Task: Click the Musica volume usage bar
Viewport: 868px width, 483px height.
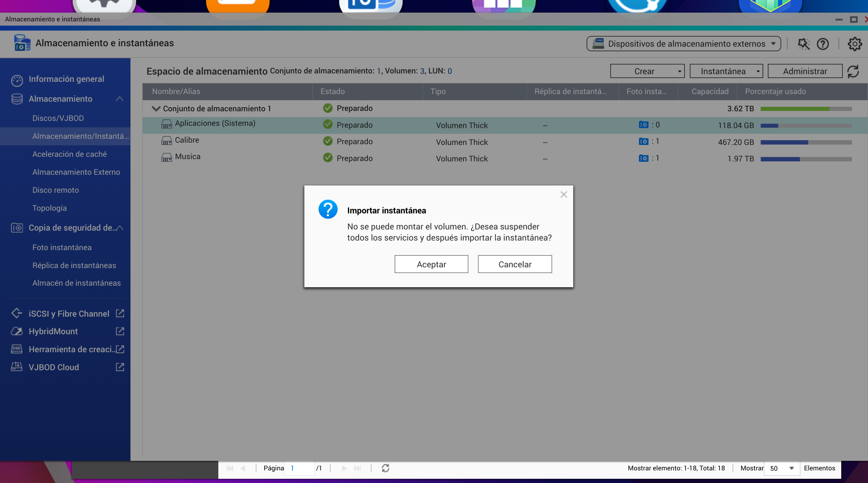Action: tap(806, 159)
